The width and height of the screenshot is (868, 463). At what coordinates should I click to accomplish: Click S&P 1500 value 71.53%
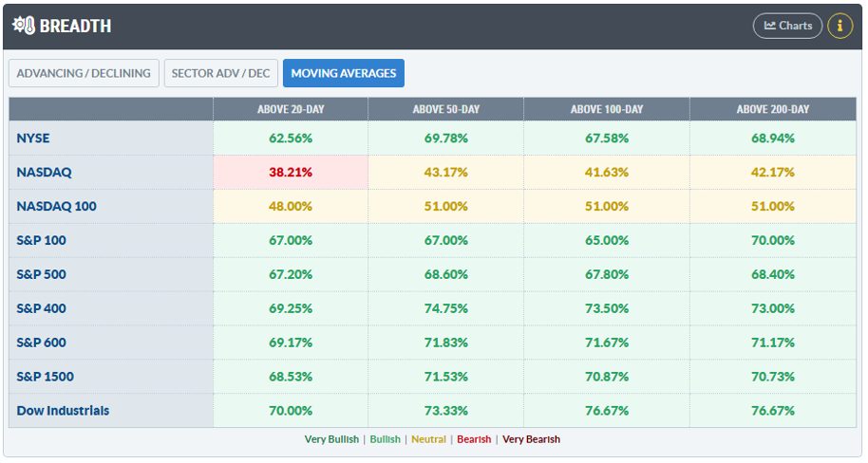click(446, 377)
